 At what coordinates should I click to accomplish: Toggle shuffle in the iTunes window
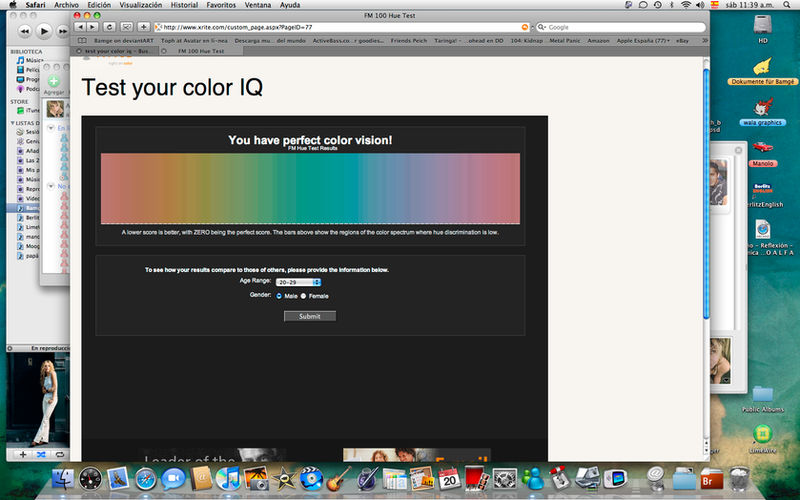(41, 454)
